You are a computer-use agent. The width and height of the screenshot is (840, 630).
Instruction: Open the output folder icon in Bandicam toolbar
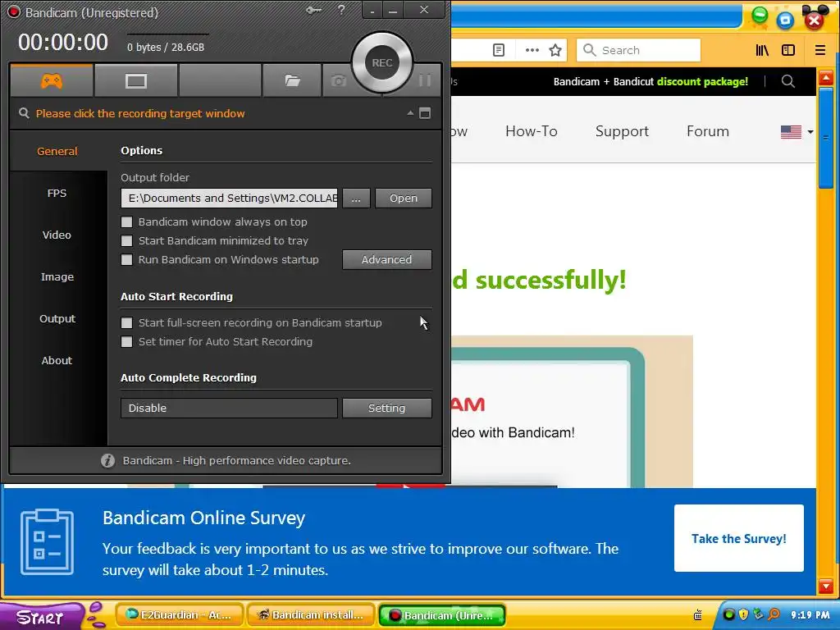click(x=293, y=81)
